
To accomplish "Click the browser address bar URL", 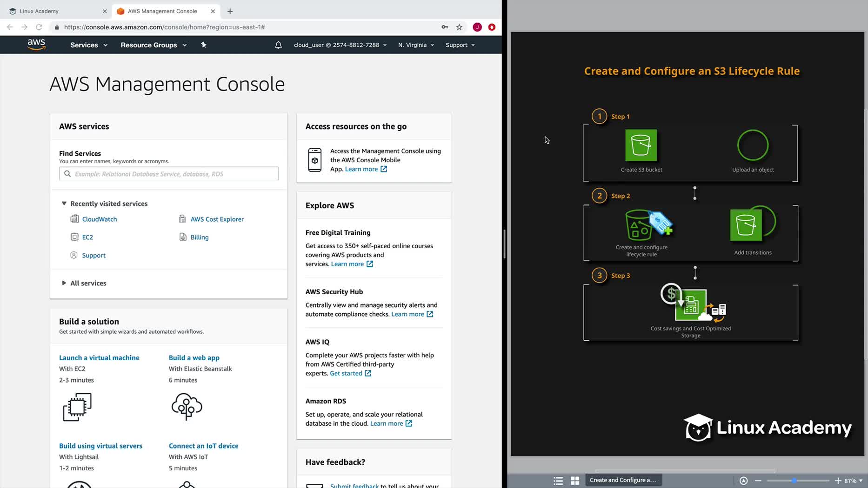I will [165, 27].
